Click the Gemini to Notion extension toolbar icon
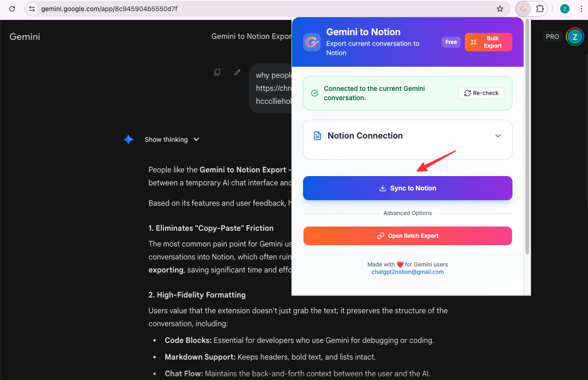The image size is (588, 380). [523, 9]
